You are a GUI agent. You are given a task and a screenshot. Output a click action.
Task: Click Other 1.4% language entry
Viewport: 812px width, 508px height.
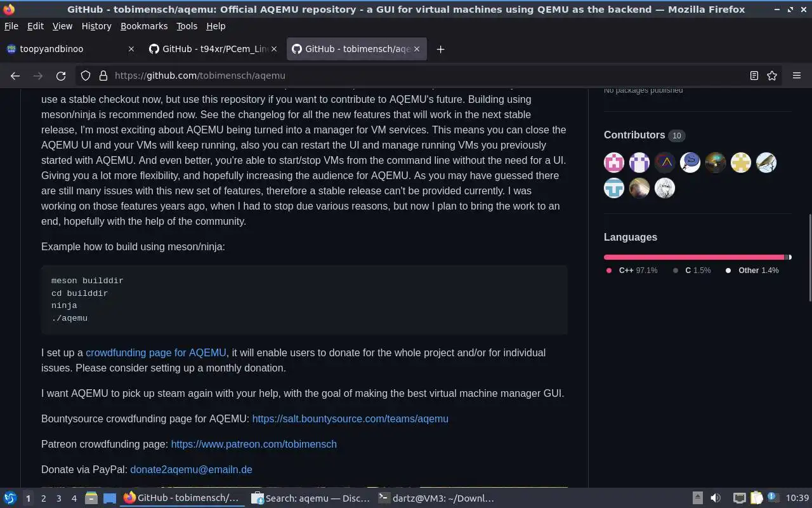pyautogui.click(x=752, y=271)
